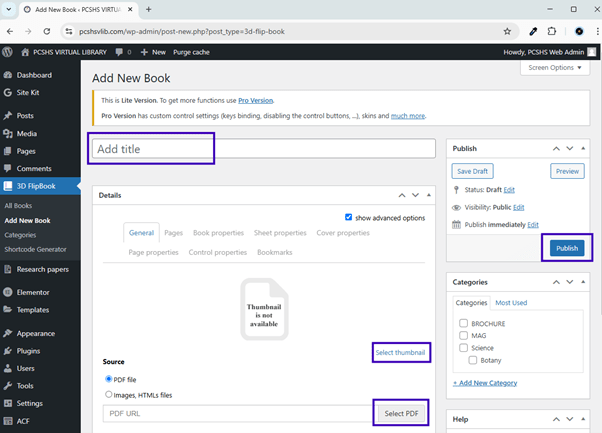Open the Bookmarks tab

(x=275, y=252)
